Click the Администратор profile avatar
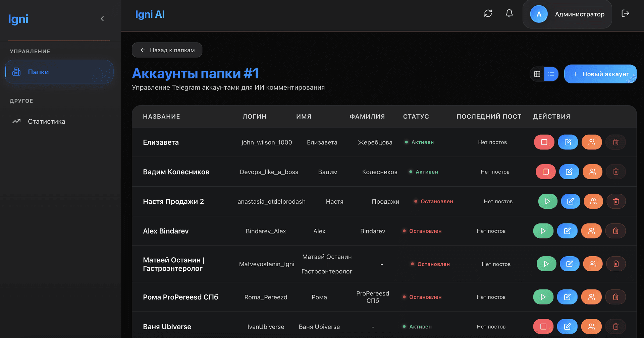The height and width of the screenshot is (338, 644). click(539, 14)
